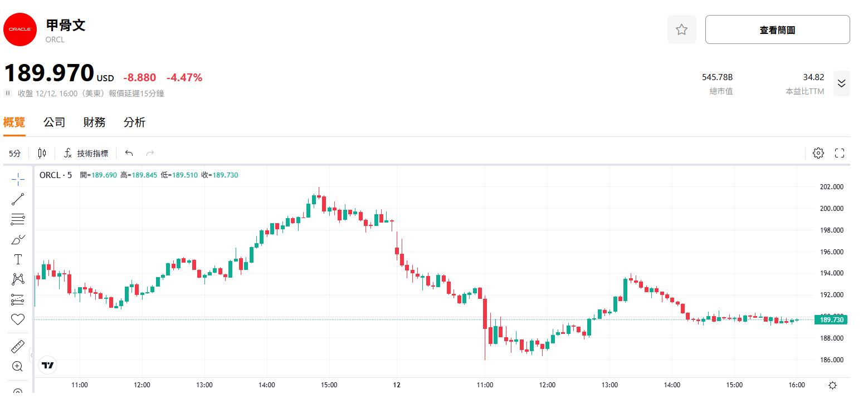Expand more stock stats with double chevron

pos(841,83)
